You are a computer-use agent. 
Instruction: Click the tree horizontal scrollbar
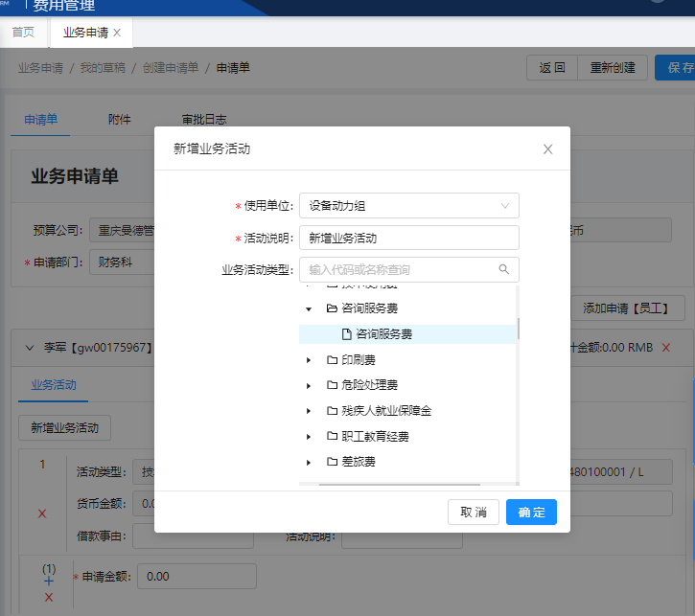point(400,484)
